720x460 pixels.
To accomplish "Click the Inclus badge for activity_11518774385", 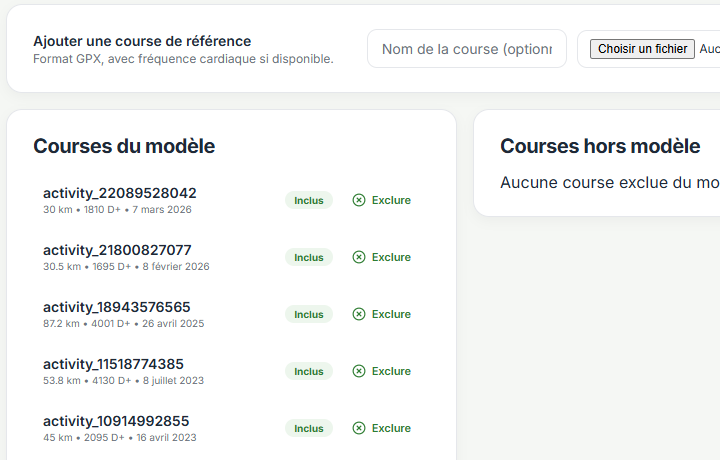I will pos(309,371).
